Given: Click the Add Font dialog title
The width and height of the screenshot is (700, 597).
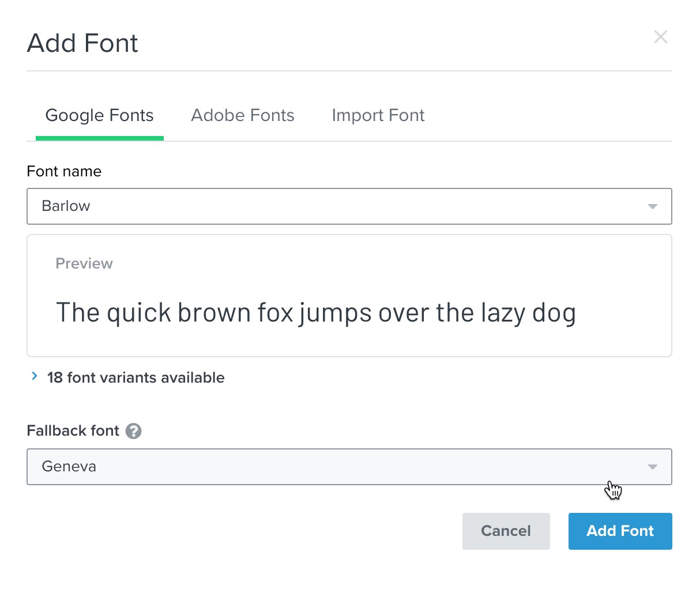Looking at the screenshot, I should [82, 43].
